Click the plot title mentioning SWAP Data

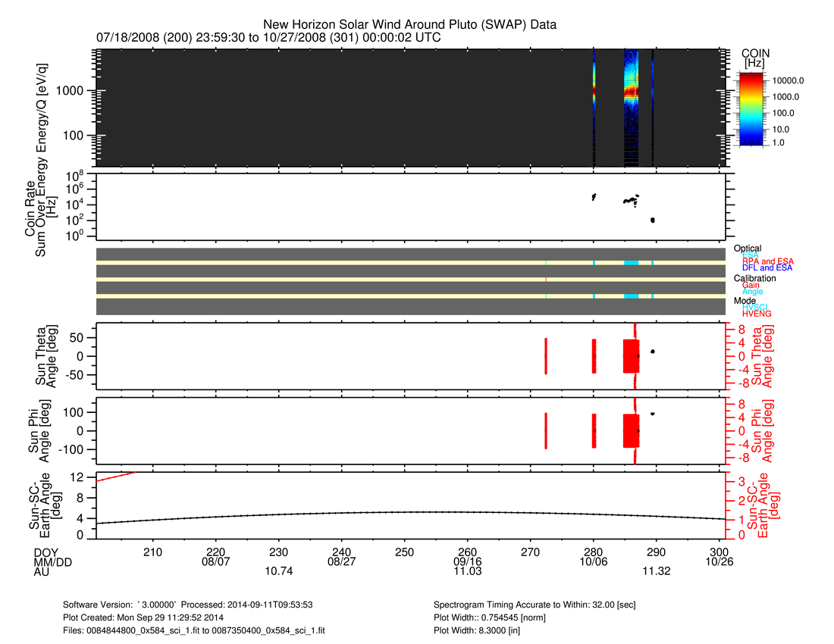click(409, 24)
